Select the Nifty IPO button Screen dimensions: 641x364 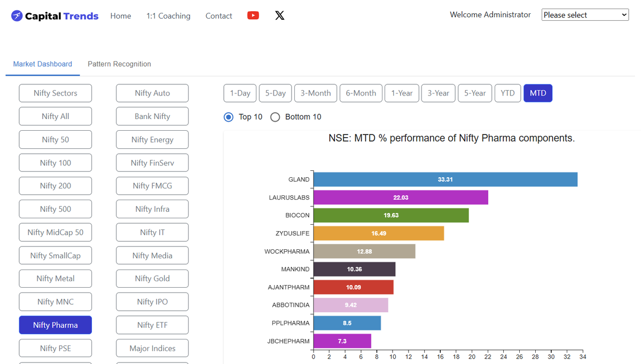pos(152,302)
